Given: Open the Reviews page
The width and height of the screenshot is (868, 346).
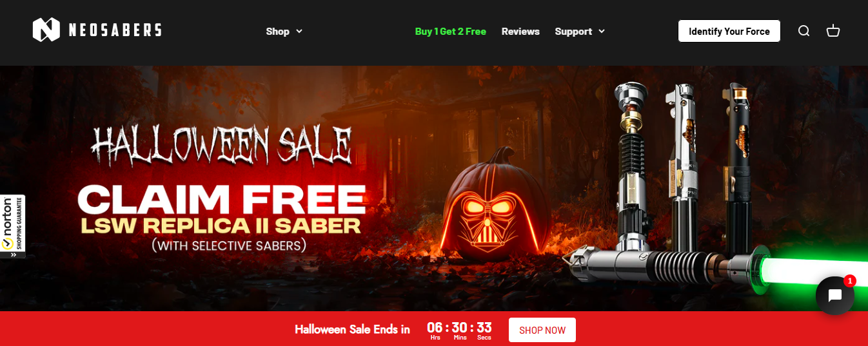Looking at the screenshot, I should click(x=520, y=31).
